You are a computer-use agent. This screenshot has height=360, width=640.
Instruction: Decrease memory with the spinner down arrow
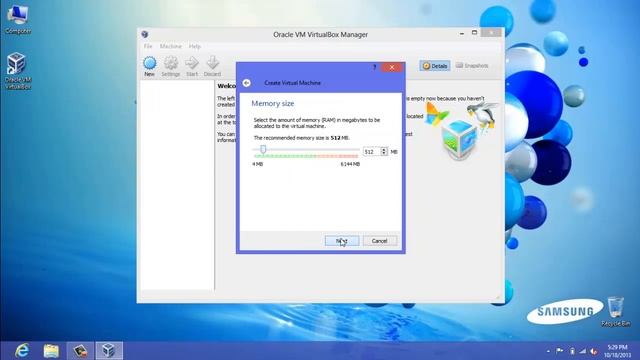[x=384, y=154]
